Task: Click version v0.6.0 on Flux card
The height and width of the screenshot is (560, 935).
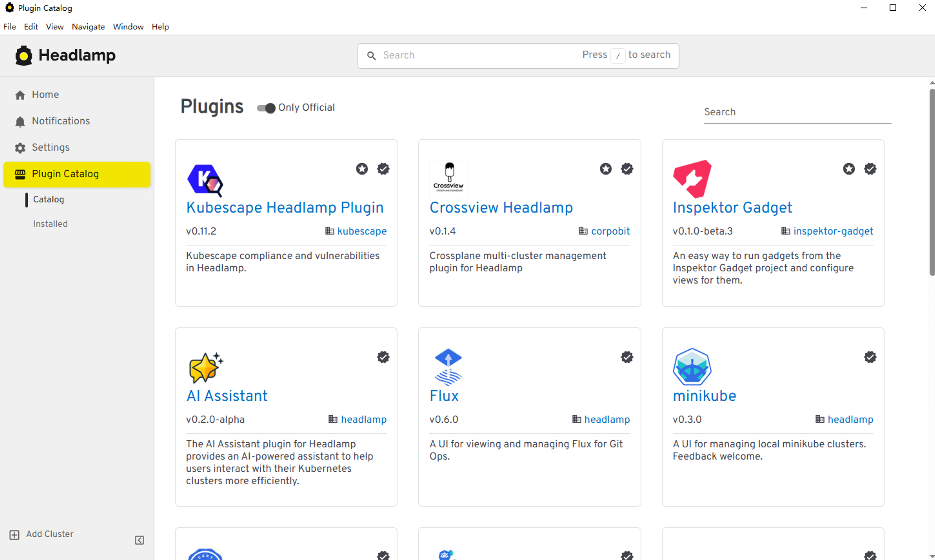Action: pyautogui.click(x=444, y=419)
